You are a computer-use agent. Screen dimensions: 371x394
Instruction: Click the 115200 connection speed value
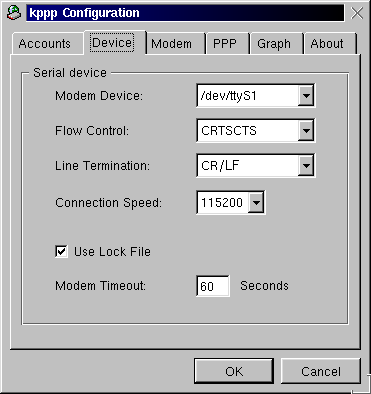222,202
